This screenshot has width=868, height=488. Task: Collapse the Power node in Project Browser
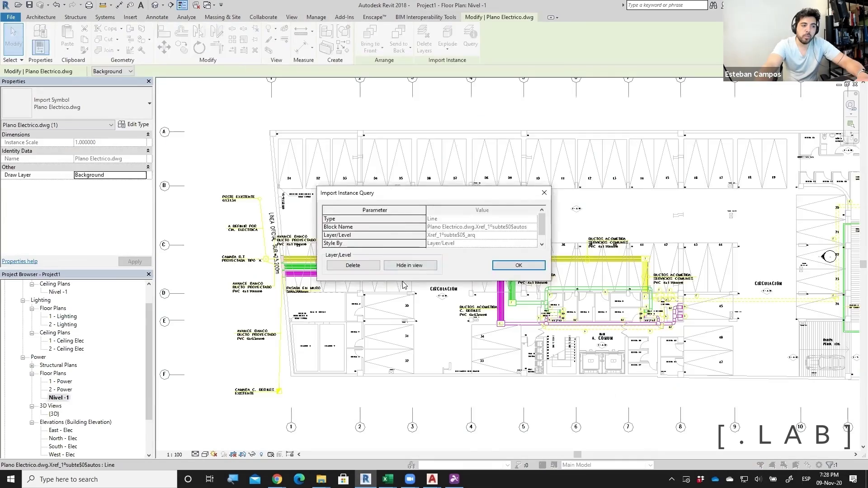tap(23, 357)
